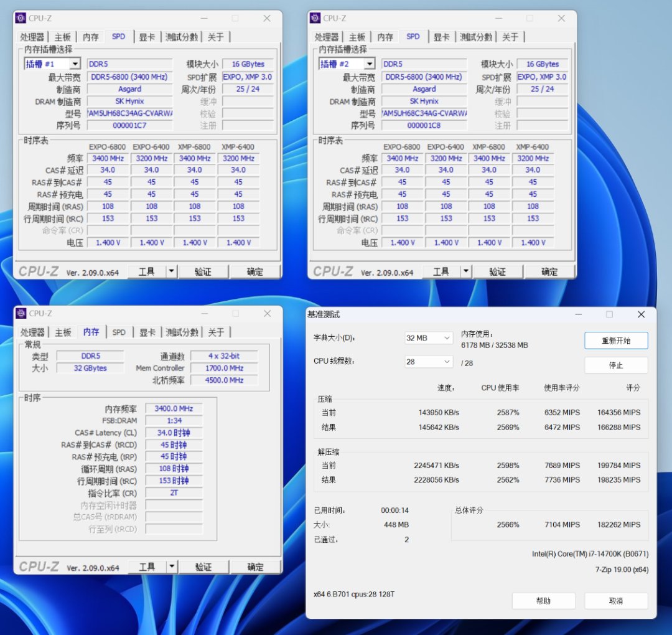Viewport: 672px width, 635px height.
Task: Click CPU-Z app icon in top-left window titlebar
Action: pyautogui.click(x=21, y=18)
